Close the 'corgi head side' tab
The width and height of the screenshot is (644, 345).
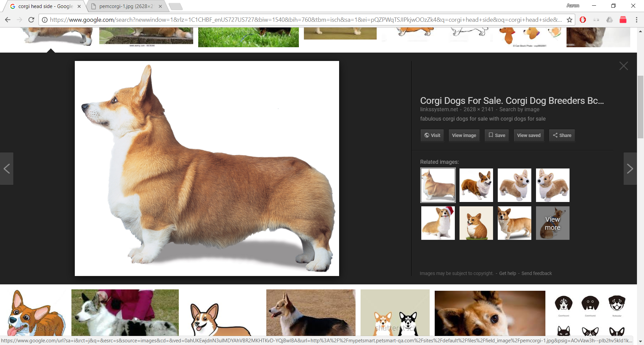pos(79,6)
